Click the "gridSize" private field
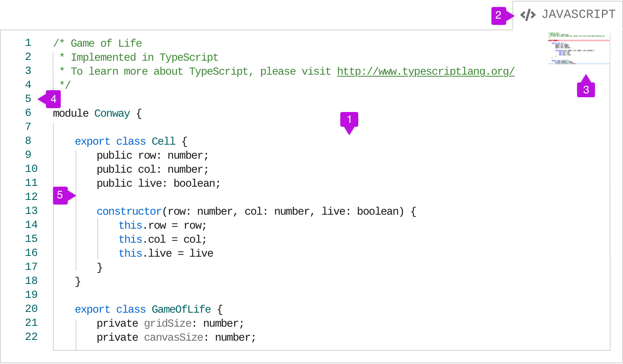Image resolution: width=623 pixels, height=364 pixels. [x=167, y=324]
